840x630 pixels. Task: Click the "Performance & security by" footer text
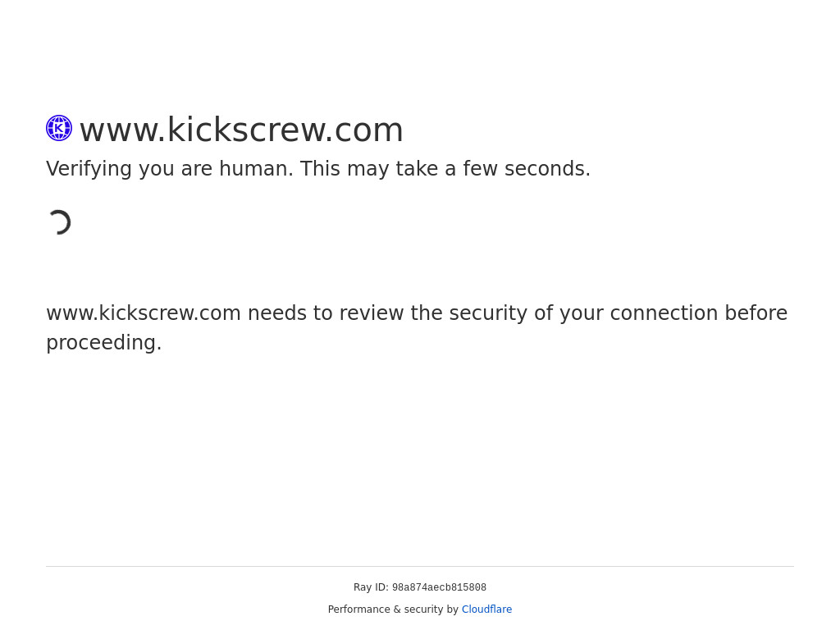[x=393, y=609]
